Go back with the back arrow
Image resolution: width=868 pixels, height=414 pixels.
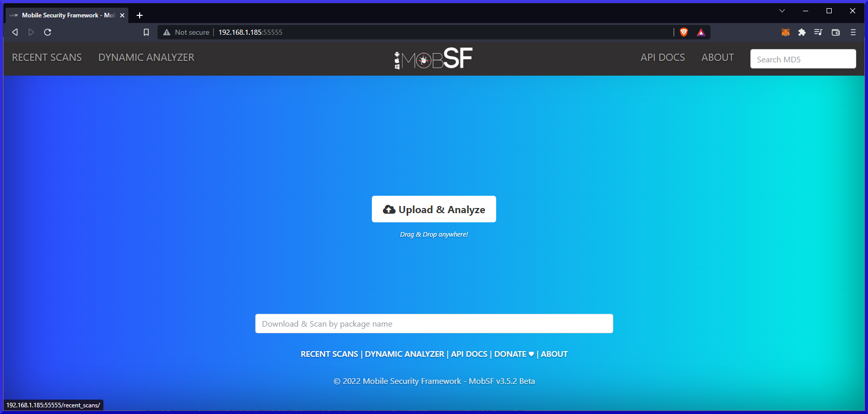pos(15,32)
